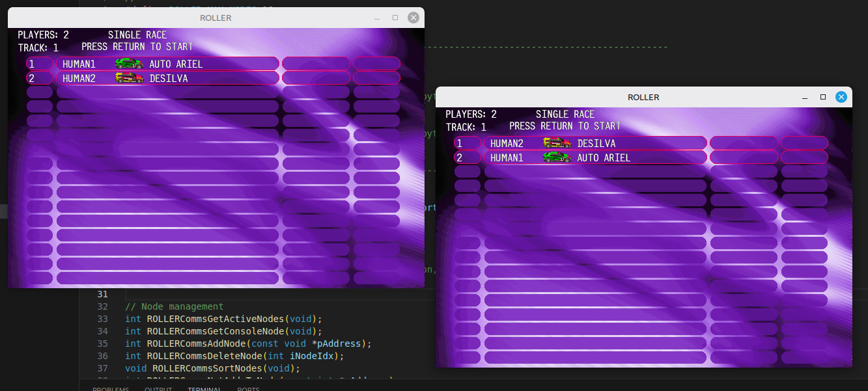Click slot number 1 in right ROLLER window
868x391 pixels.
click(x=459, y=144)
